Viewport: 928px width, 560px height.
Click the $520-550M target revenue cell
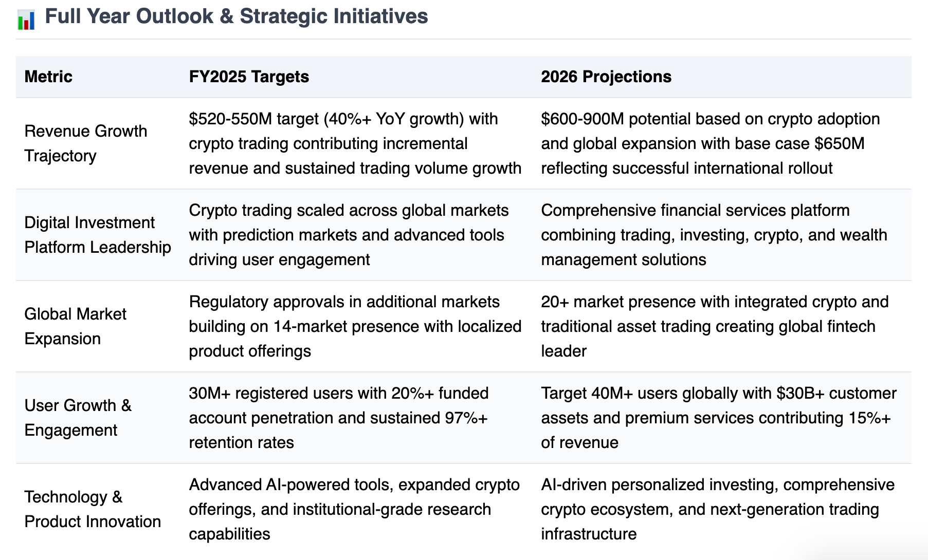coord(355,143)
